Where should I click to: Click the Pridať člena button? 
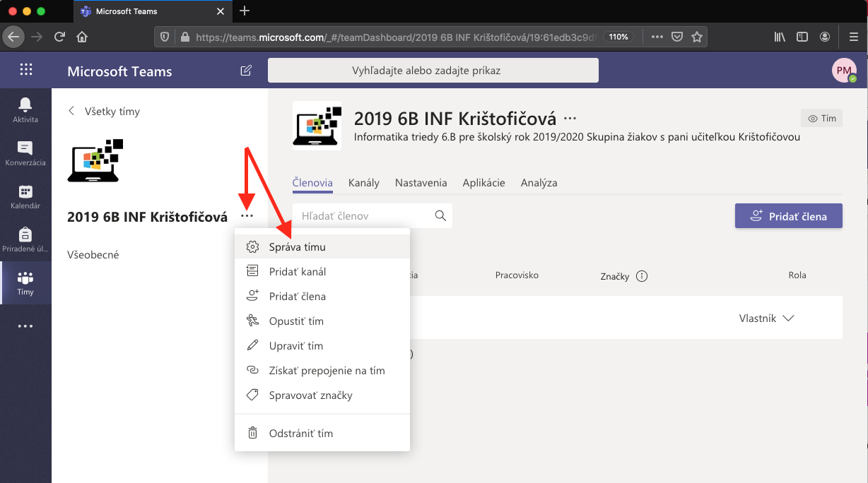[x=788, y=216]
